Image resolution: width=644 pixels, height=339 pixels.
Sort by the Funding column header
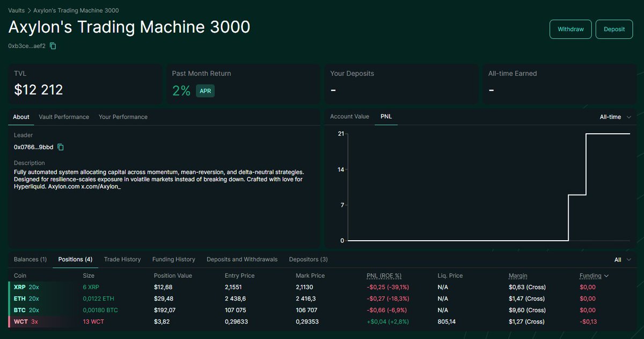594,276
